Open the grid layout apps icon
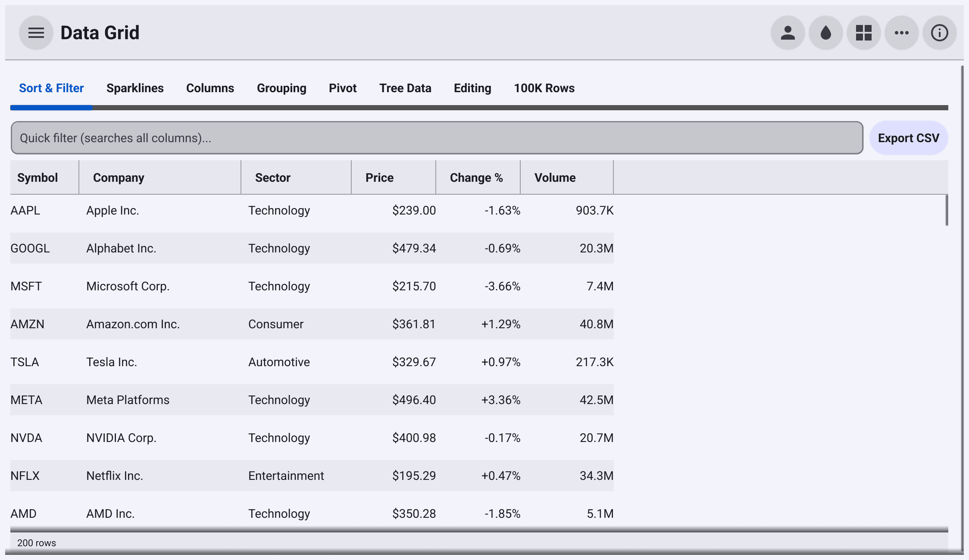969x560 pixels. (x=864, y=33)
